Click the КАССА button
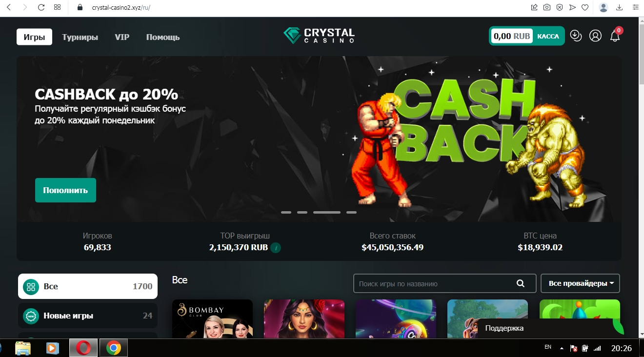Screen dimensions: 644x357 (x=548, y=36)
